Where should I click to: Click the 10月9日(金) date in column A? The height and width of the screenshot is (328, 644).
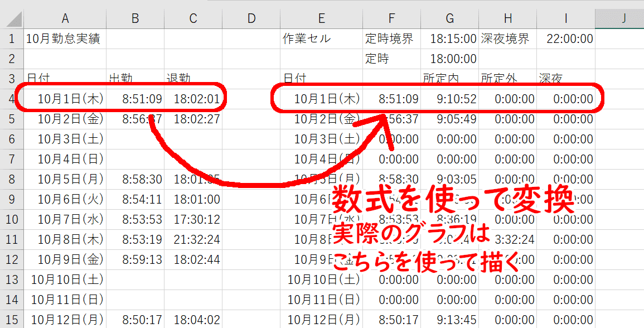65,260
